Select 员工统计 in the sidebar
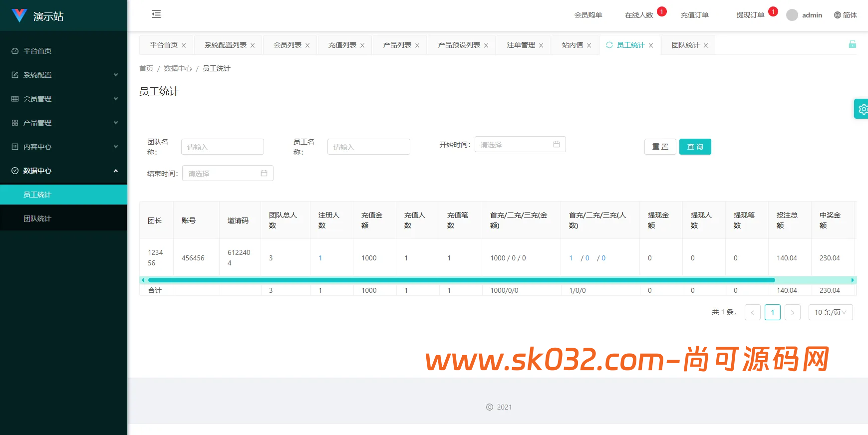 pyautogui.click(x=63, y=195)
